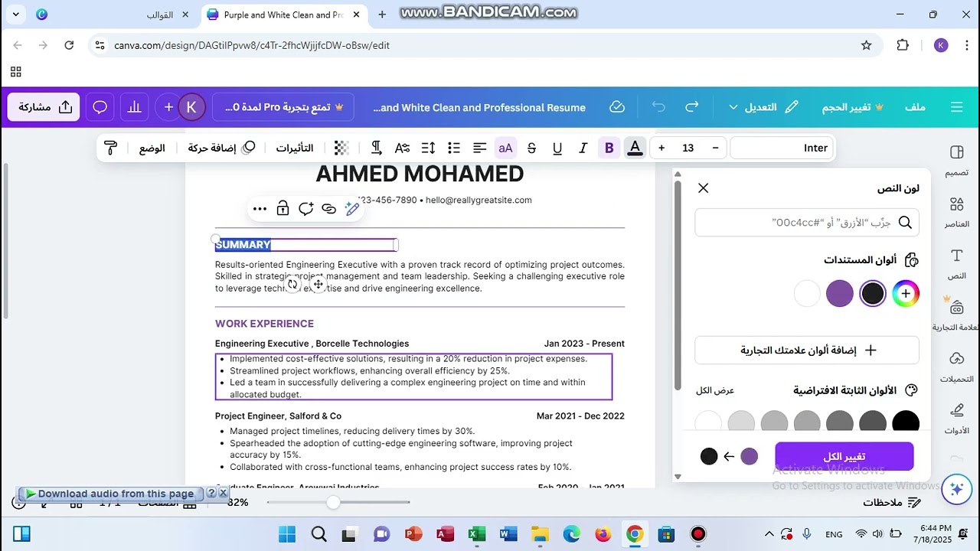Cycle text alignment icon
This screenshot has width=980, height=551.
tap(479, 148)
